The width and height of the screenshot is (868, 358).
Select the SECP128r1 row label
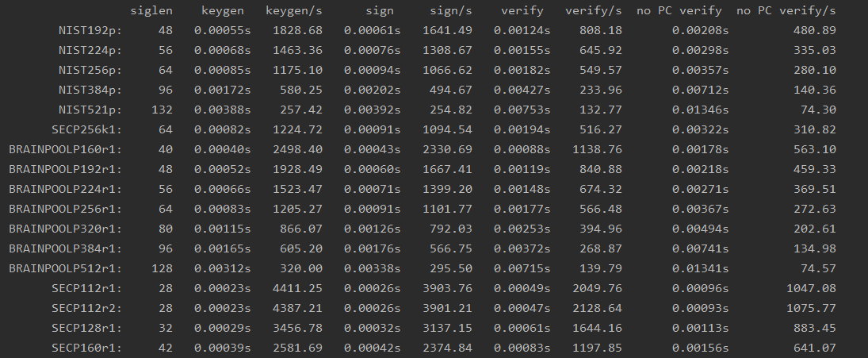87,328
